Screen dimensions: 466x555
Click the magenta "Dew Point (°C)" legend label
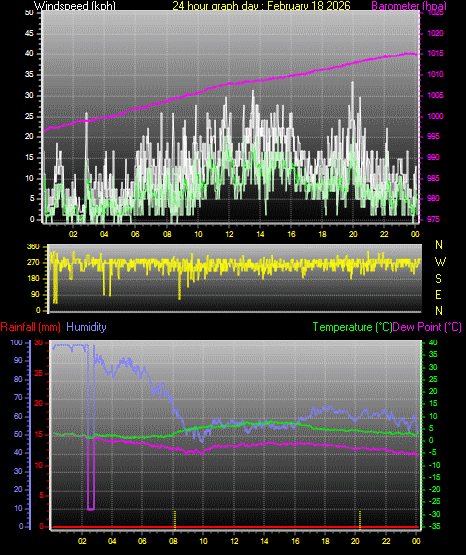[x=427, y=327]
